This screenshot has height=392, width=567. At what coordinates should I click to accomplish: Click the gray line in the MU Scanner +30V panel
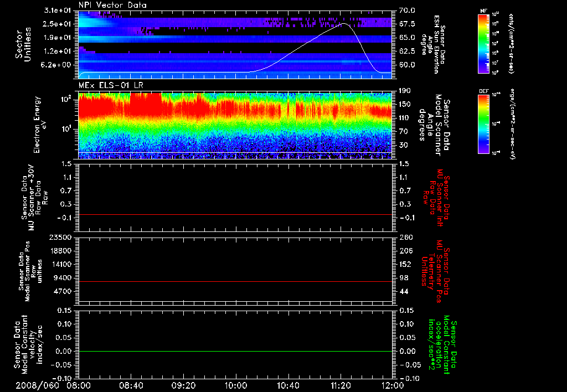coord(235,214)
